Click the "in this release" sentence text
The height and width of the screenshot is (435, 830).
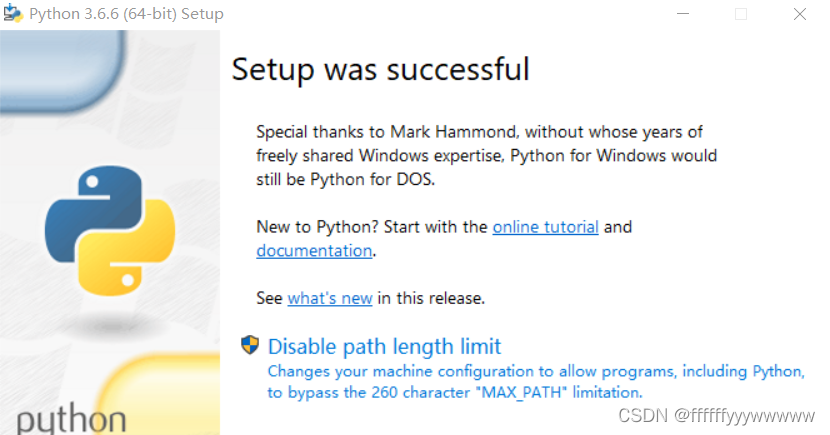(431, 298)
